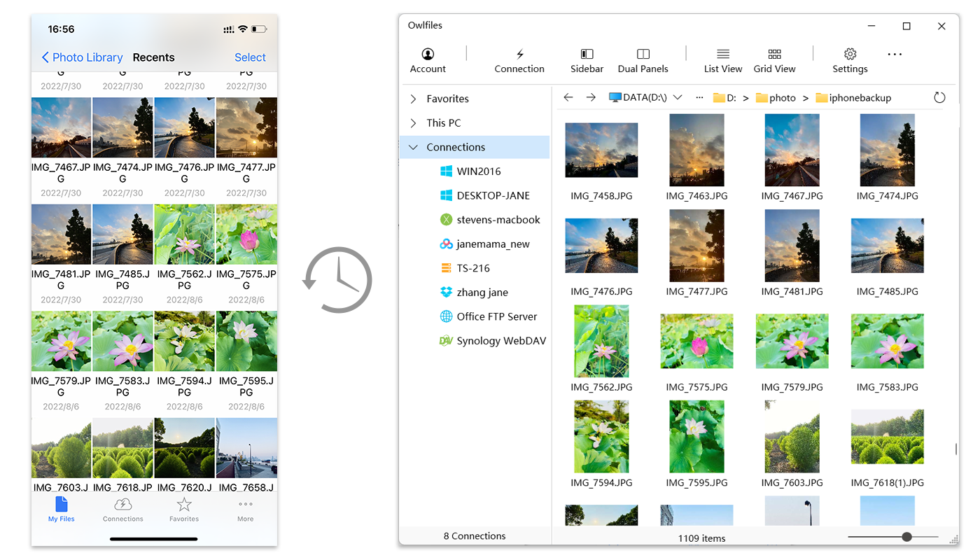Select IMG_7575.JPG in Owlfiles window
The height and width of the screenshot is (560, 980).
click(696, 341)
